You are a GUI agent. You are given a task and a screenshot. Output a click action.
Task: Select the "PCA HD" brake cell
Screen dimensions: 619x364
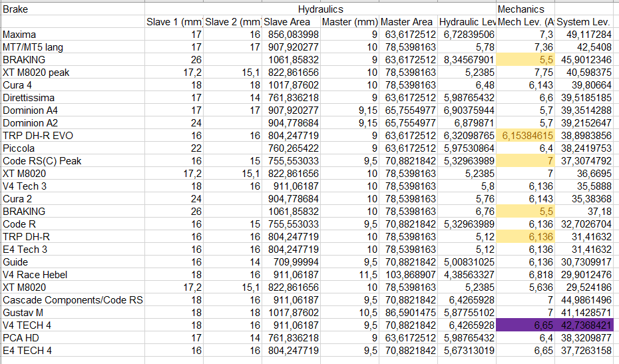click(20, 338)
